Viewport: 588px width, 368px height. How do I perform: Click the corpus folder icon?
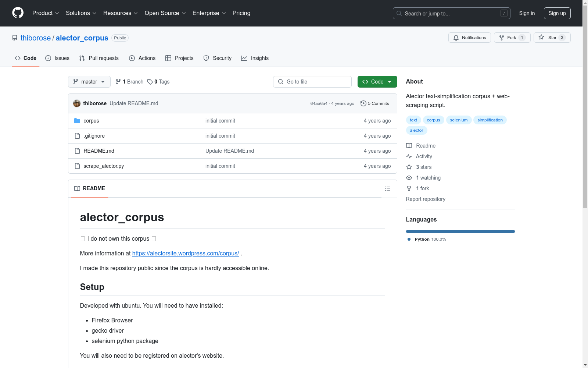click(77, 121)
